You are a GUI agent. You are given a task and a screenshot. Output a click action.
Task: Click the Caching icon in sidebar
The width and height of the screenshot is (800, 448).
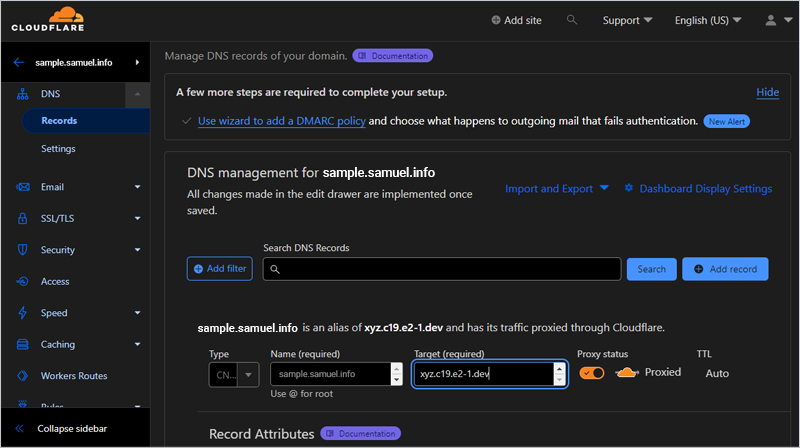point(22,344)
